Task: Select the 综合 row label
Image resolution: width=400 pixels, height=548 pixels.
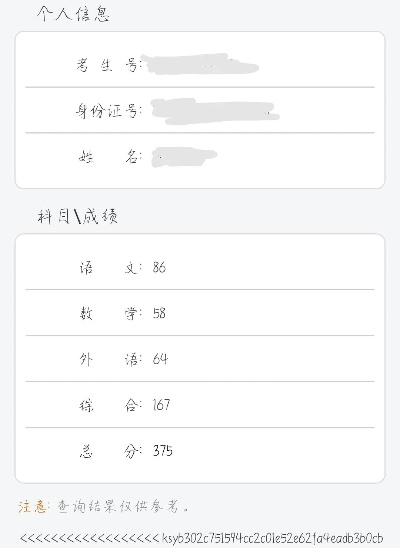Action: [110, 405]
